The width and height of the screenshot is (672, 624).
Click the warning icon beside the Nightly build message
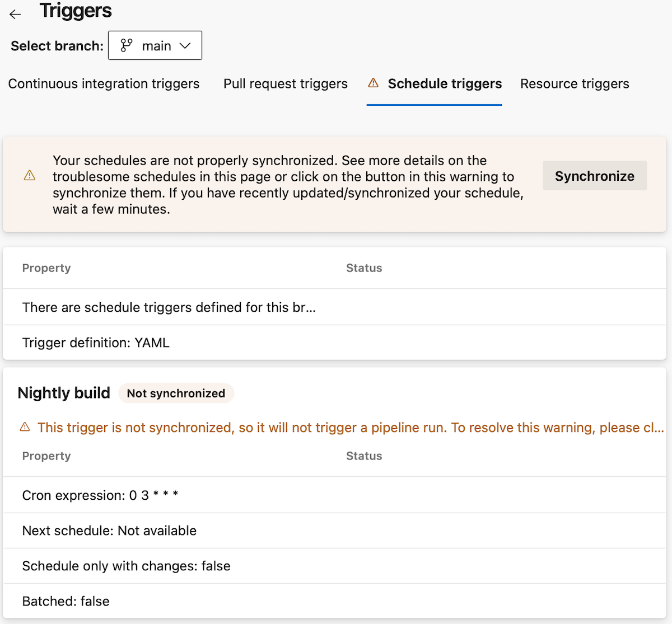(25, 427)
